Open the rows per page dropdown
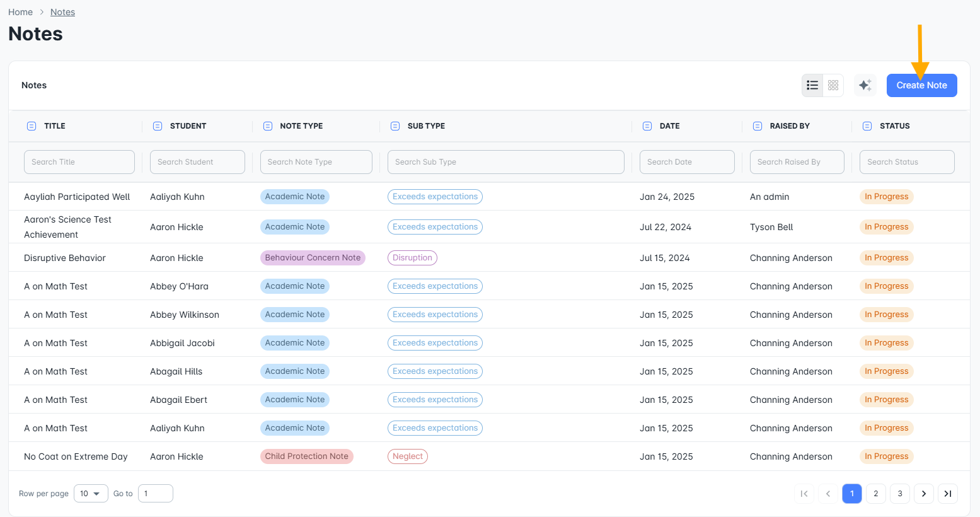Screen dimensions: 980x517 pos(91,494)
